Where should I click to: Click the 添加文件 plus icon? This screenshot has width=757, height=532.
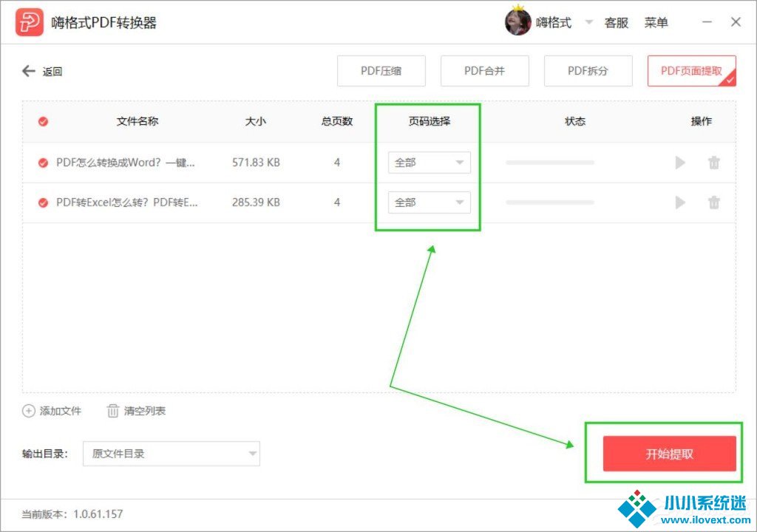(x=29, y=411)
